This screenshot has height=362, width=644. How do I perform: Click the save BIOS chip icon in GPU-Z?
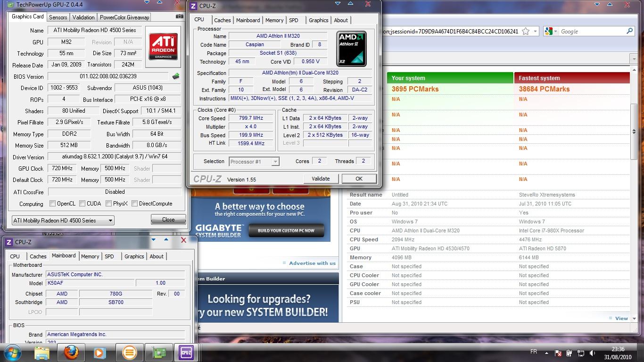pos(176,76)
